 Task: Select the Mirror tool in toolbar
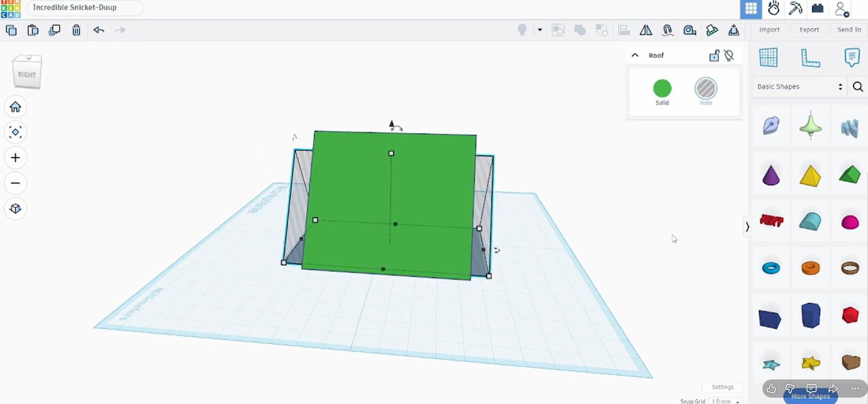click(646, 30)
